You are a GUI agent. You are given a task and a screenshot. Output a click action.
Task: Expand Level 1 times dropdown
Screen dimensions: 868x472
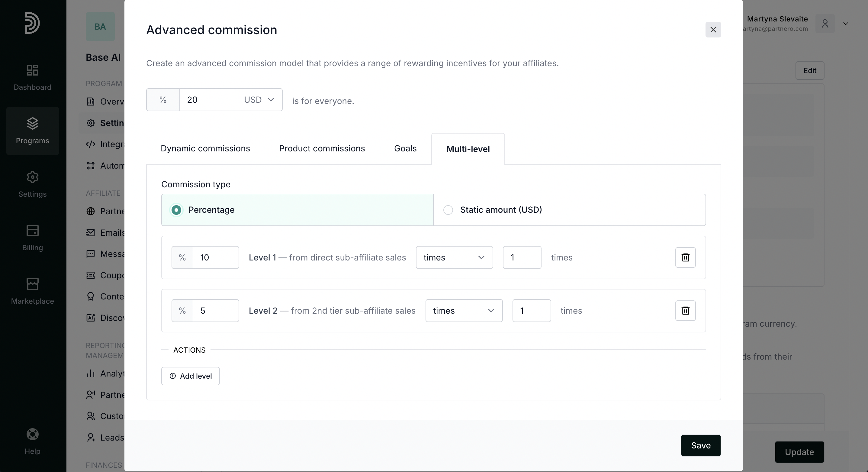[x=454, y=257]
